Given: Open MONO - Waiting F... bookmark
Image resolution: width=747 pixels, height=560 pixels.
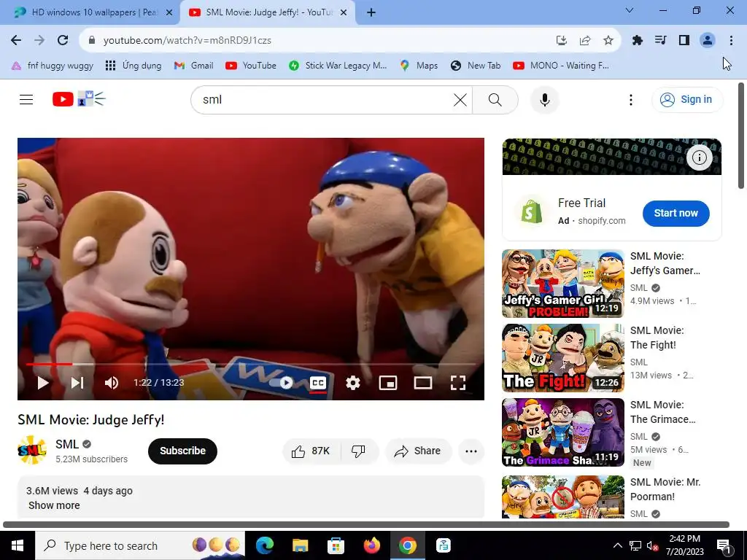Looking at the screenshot, I should (561, 66).
